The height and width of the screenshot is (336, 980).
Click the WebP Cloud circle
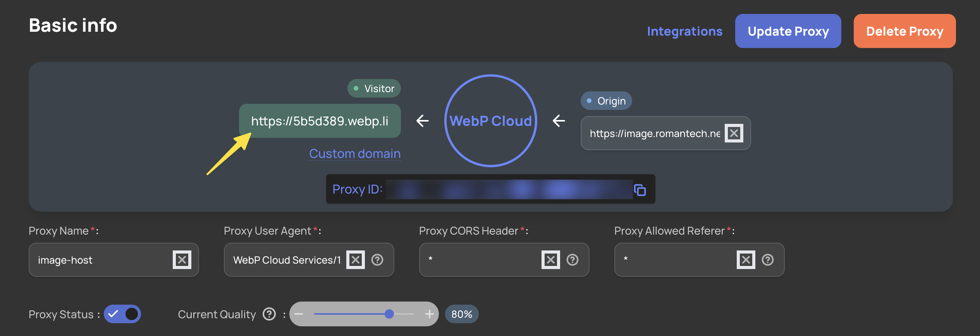pyautogui.click(x=491, y=121)
